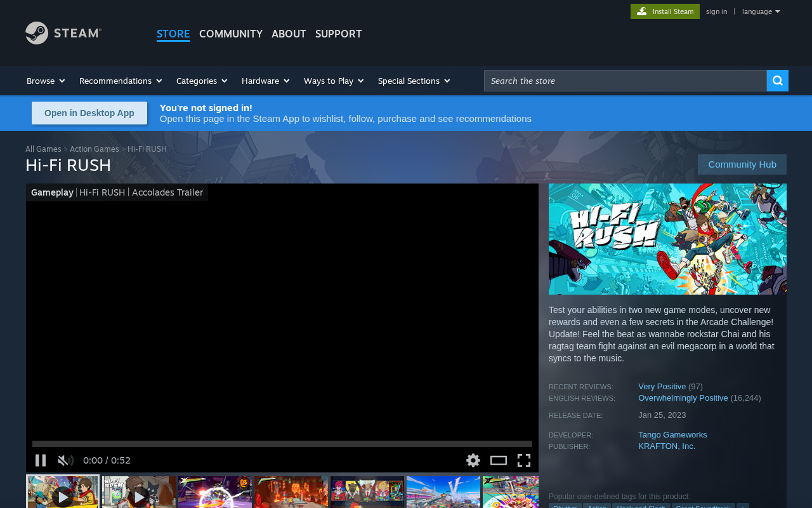Enter fullscreen video mode

click(524, 460)
